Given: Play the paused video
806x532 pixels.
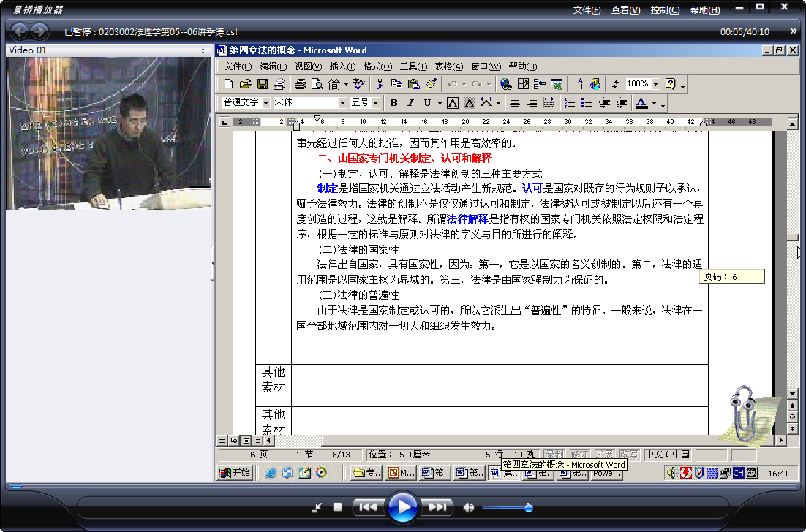Looking at the screenshot, I should pyautogui.click(x=402, y=507).
